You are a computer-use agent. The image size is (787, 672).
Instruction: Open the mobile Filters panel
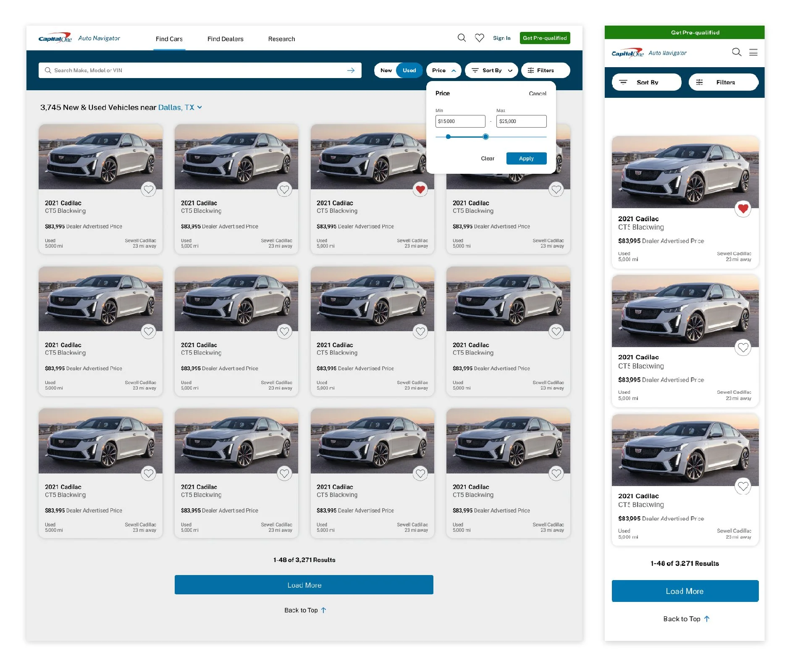[x=724, y=82]
